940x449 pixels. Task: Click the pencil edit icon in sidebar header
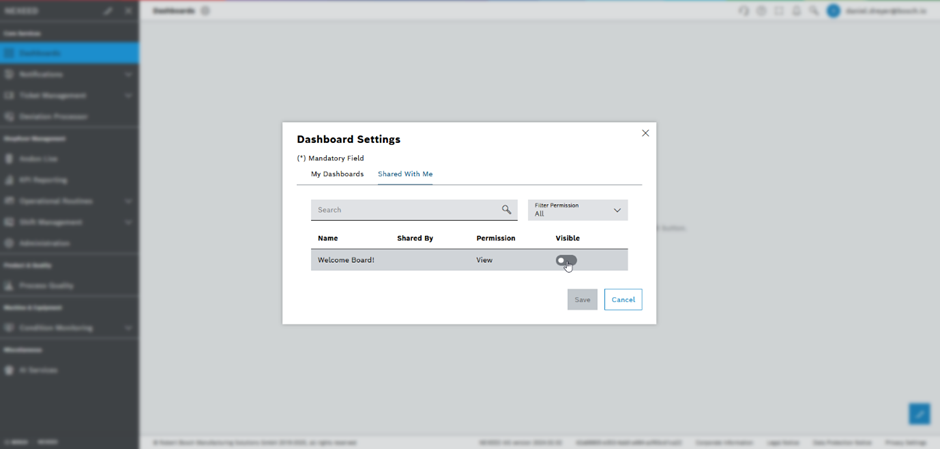[x=108, y=11]
